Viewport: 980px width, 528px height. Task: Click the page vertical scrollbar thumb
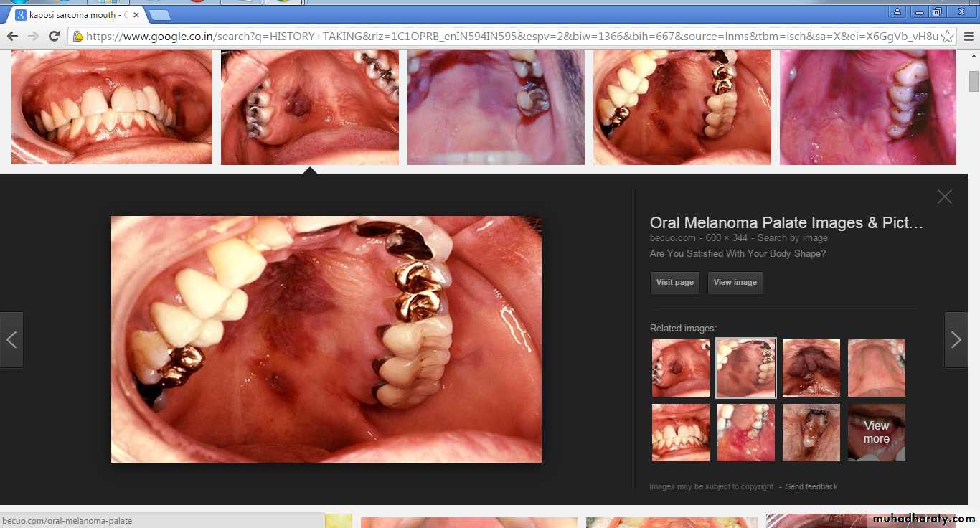pyautogui.click(x=974, y=82)
